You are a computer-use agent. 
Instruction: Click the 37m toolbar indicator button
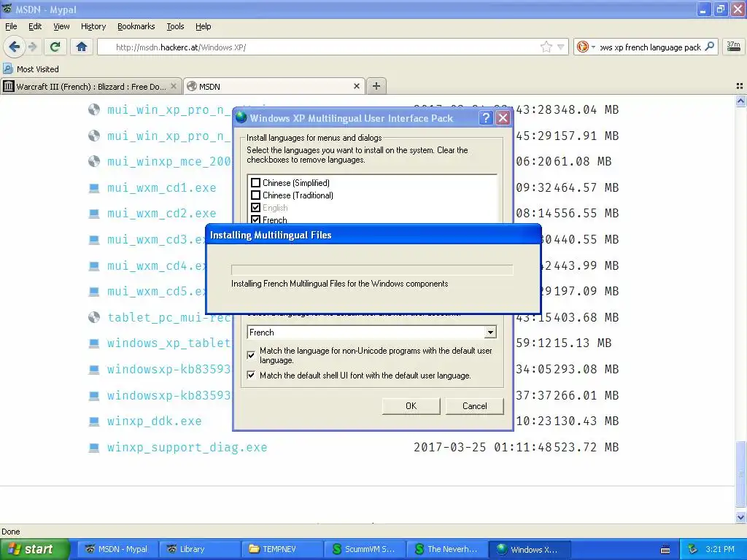click(x=733, y=47)
